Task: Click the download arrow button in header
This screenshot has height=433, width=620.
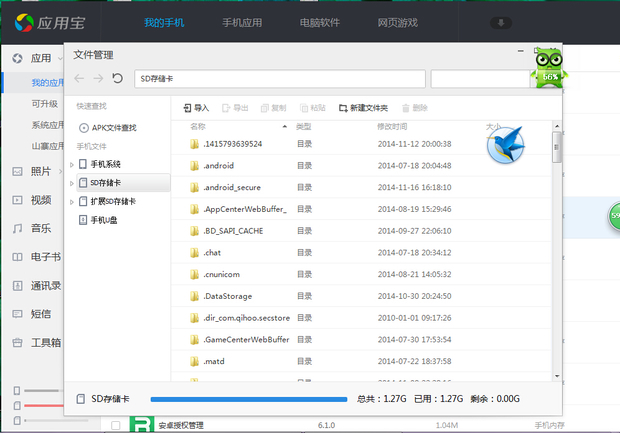Action: click(x=501, y=23)
